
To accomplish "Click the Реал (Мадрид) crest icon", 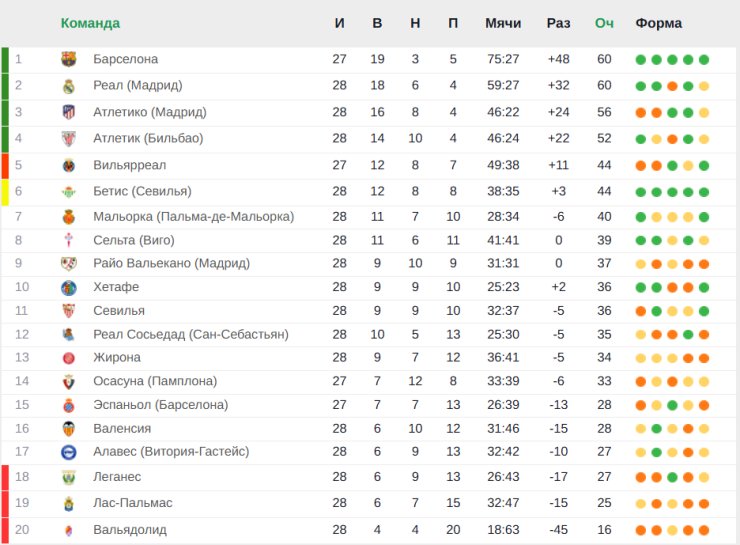I will (68, 85).
